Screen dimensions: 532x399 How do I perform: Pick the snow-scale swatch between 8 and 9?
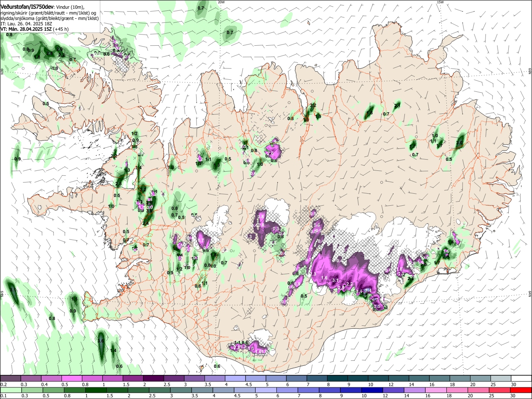[x=337, y=379]
